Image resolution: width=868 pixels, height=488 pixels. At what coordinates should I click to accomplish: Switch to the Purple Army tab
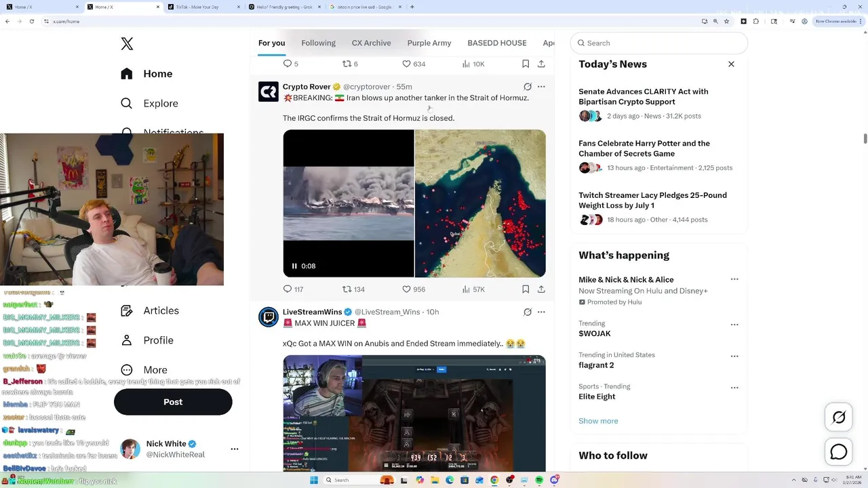[x=429, y=43]
